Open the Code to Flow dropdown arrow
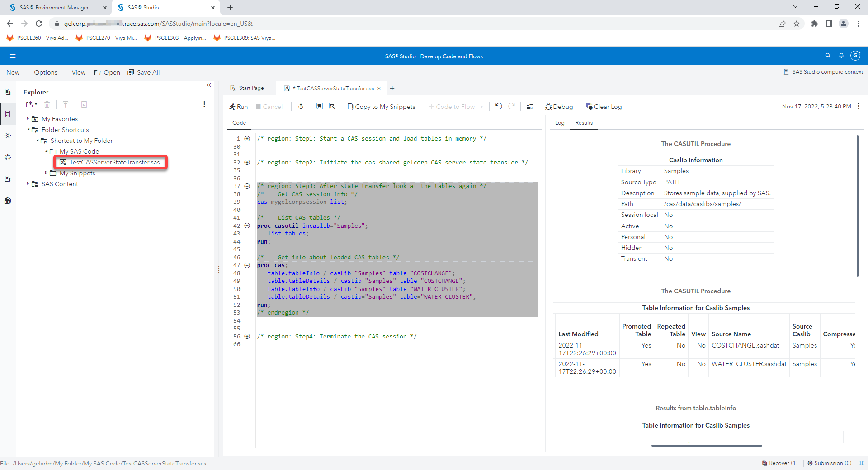This screenshot has height=470, width=868. pyautogui.click(x=481, y=107)
